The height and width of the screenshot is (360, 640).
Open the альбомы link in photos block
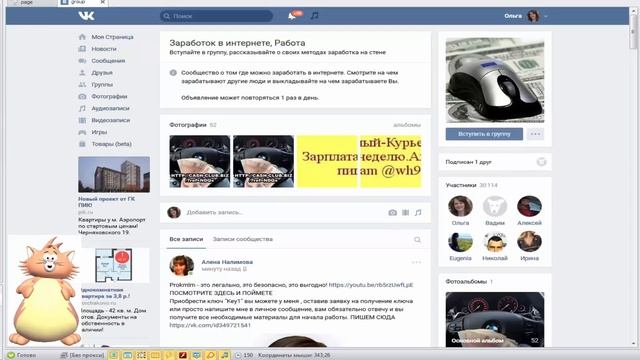click(x=407, y=125)
